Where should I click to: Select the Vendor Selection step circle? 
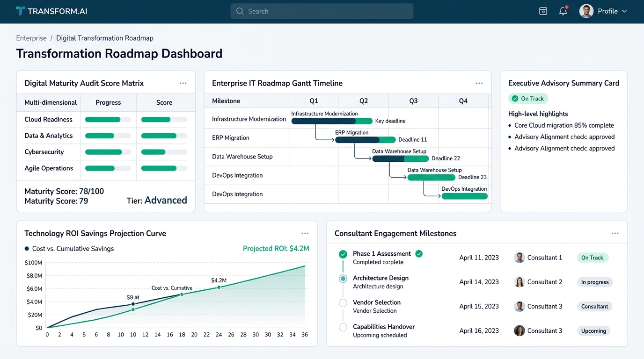point(343,303)
